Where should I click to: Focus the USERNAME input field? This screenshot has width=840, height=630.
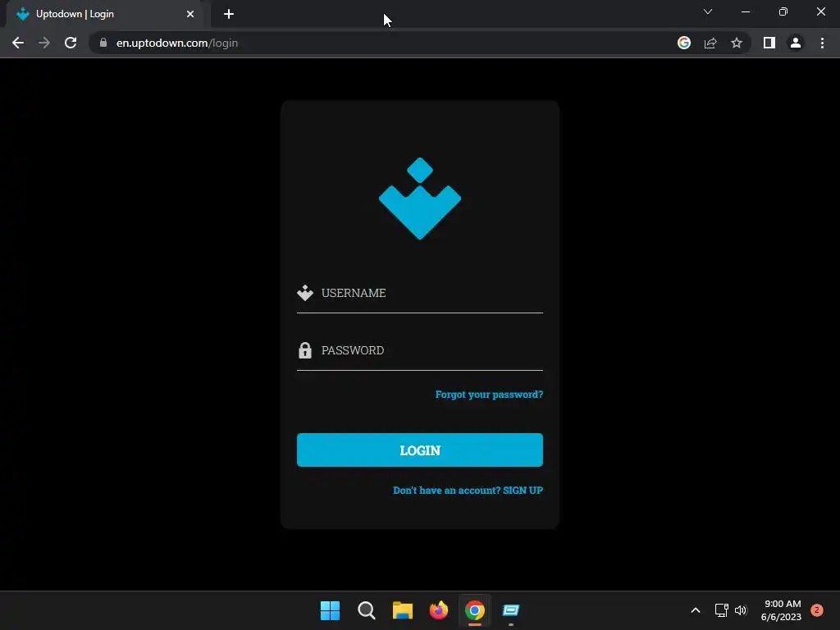(x=419, y=293)
